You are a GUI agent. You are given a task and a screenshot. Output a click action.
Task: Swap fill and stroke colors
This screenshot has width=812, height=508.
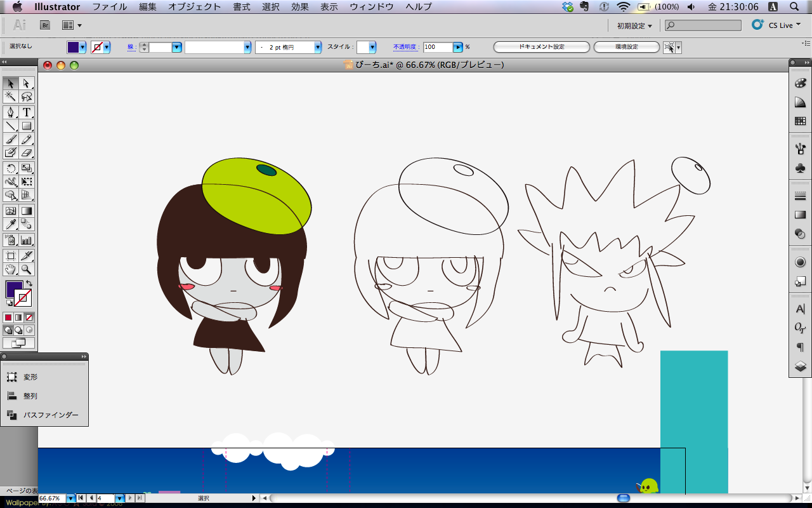[x=29, y=283]
